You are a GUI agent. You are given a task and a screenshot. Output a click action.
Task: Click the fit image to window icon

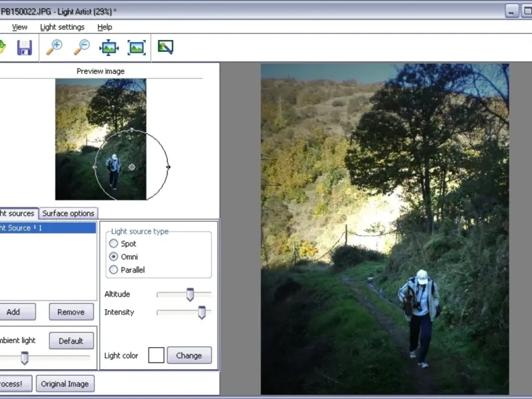point(109,47)
